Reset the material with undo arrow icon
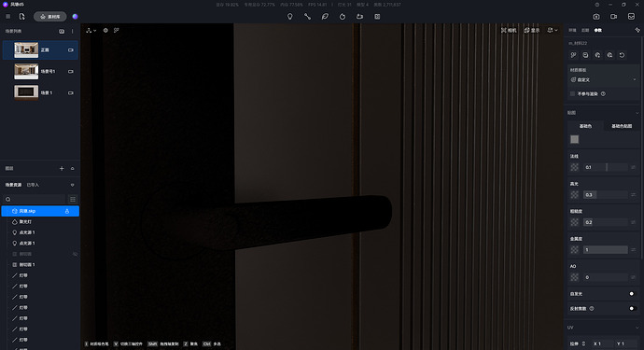644x350 pixels. 622,55
